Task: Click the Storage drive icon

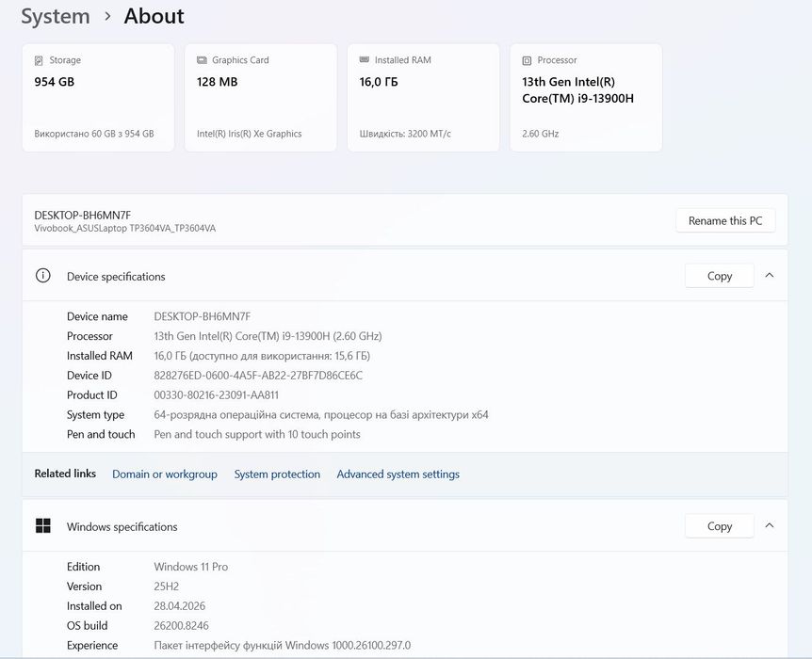Action: 39,60
